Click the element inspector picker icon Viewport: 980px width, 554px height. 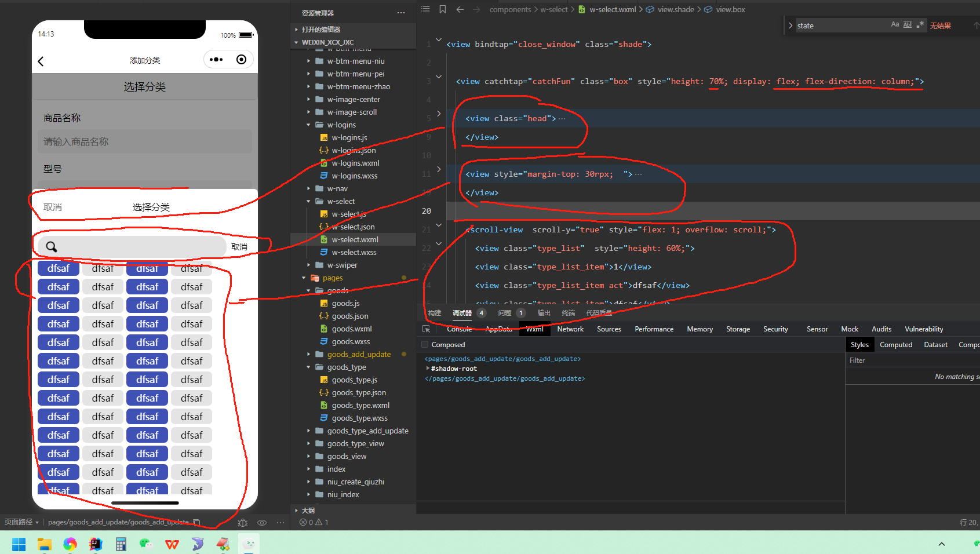(x=426, y=329)
